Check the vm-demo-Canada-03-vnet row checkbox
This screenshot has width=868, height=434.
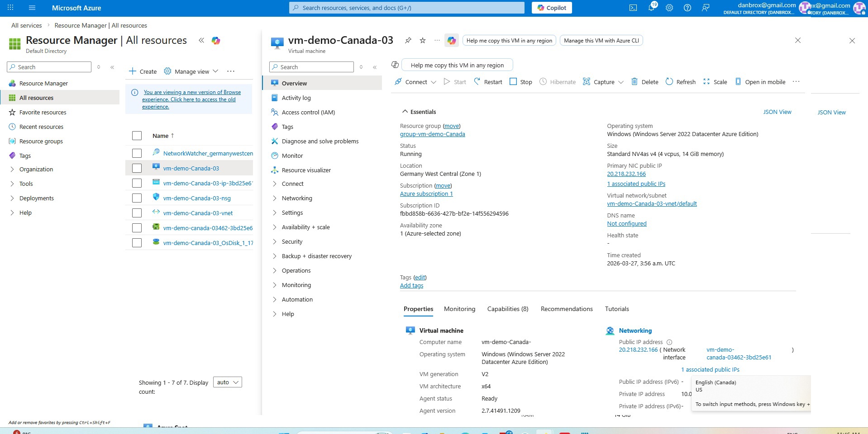pyautogui.click(x=137, y=213)
